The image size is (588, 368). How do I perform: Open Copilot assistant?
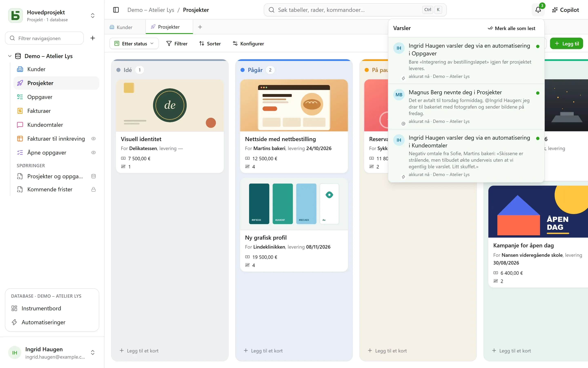click(x=565, y=10)
